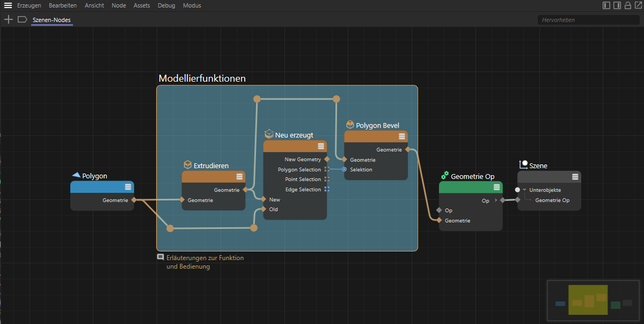Click the Op output port on Geometrie Op
644x324 pixels.
point(503,200)
